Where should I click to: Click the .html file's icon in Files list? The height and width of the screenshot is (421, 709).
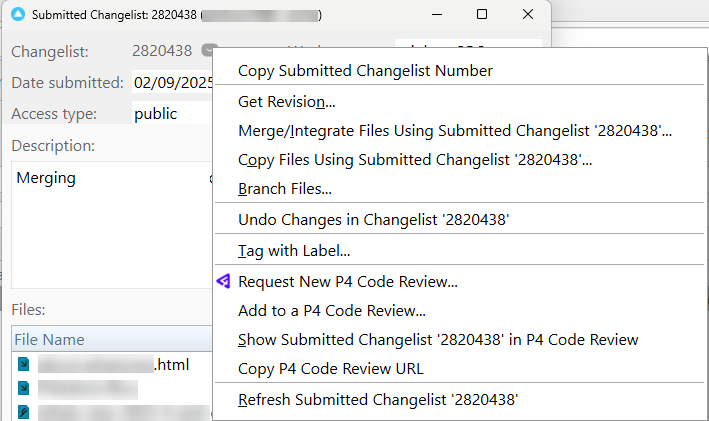coord(24,365)
